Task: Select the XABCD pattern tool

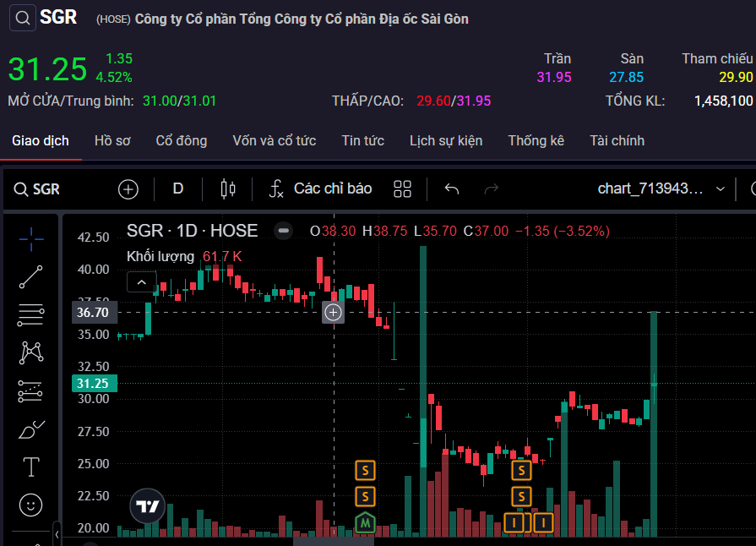Action: 31,352
